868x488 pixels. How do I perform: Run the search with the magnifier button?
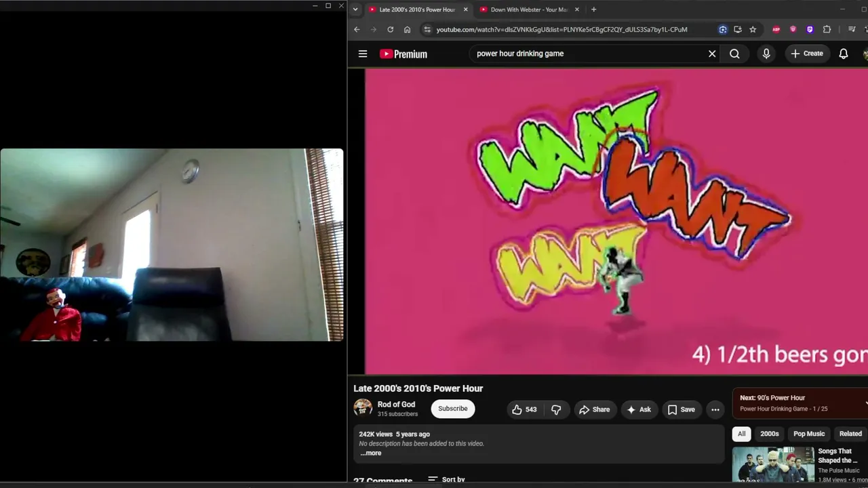(x=734, y=54)
